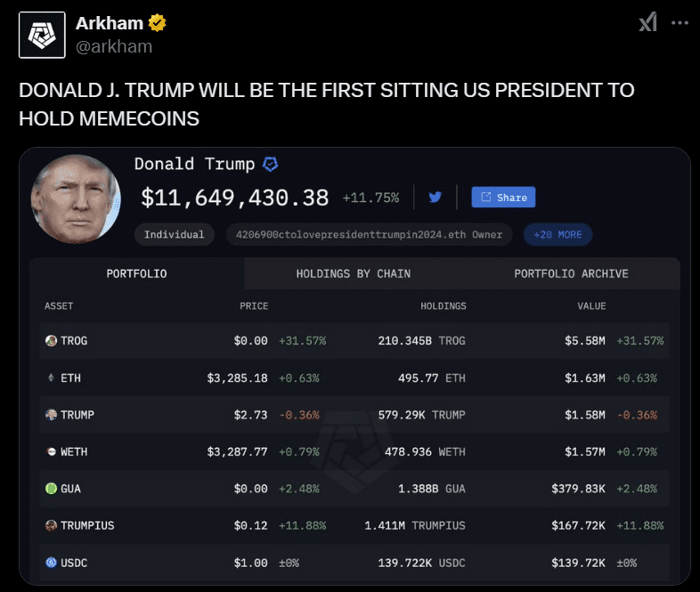700x592 pixels.
Task: Click the Individual entity tag
Action: (175, 235)
